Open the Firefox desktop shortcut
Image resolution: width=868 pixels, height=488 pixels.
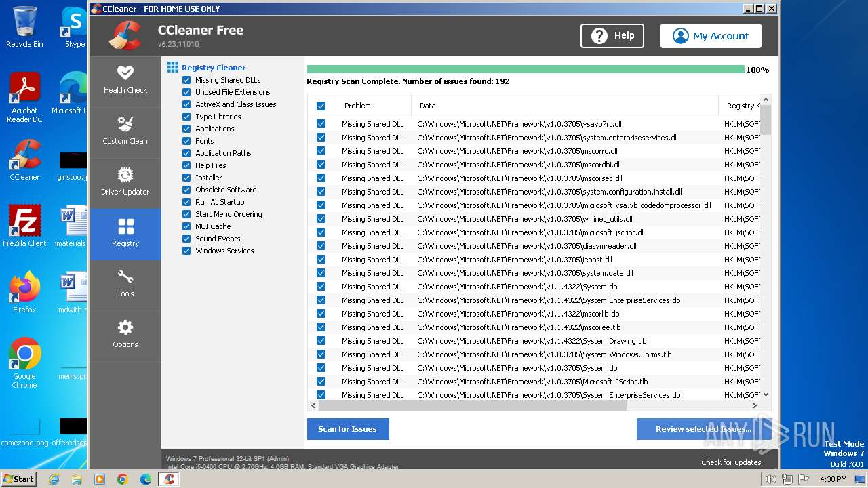[x=24, y=293]
